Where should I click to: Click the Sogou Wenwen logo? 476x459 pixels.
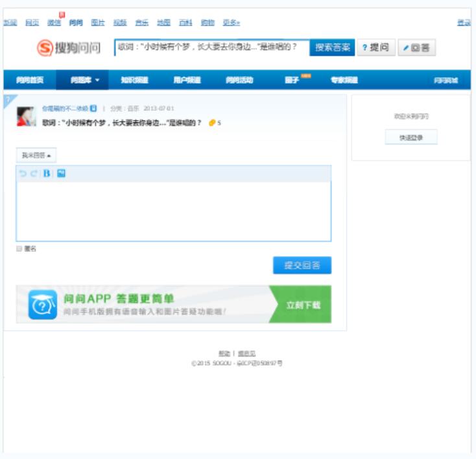pyautogui.click(x=69, y=48)
